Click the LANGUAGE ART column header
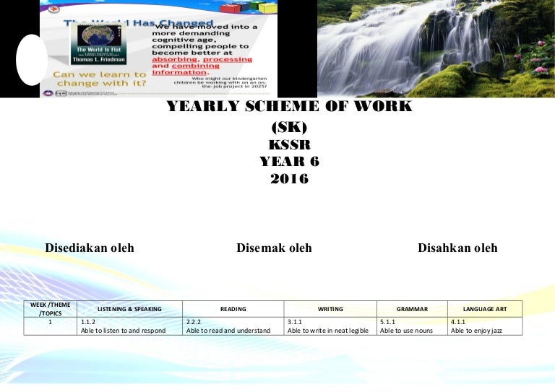 (x=484, y=309)
